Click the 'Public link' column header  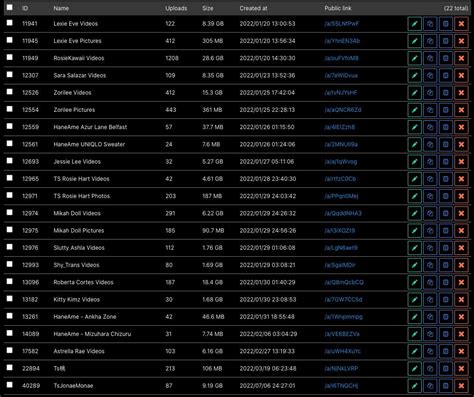pyautogui.click(x=338, y=8)
